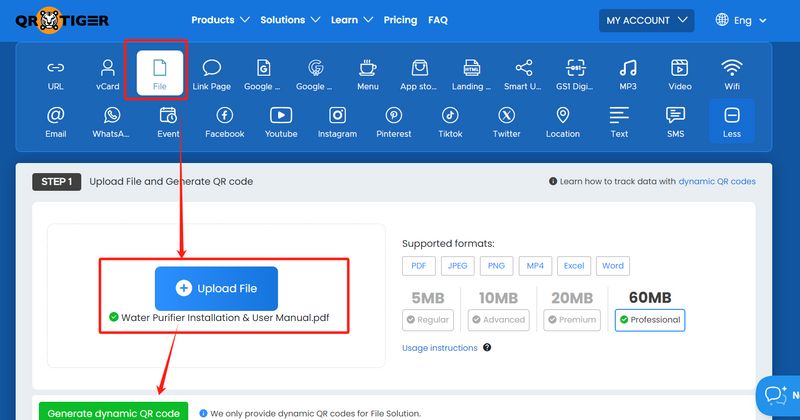Open the FAQ page
The width and height of the screenshot is (800, 420).
(438, 20)
